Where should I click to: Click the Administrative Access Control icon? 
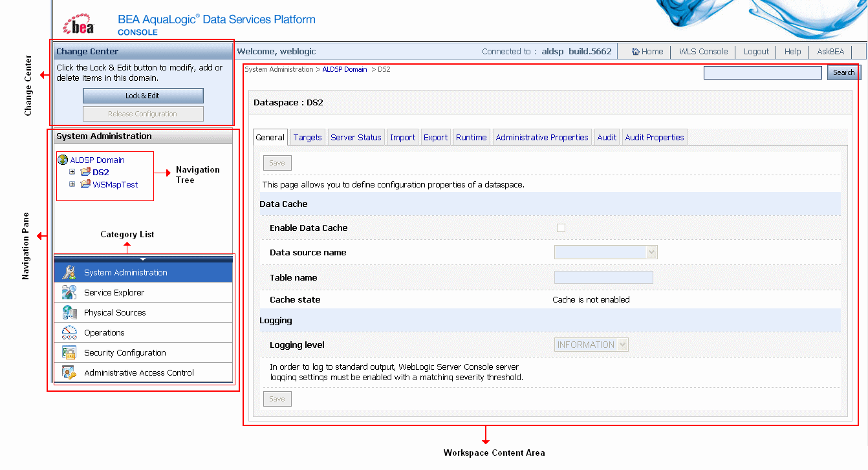click(x=69, y=373)
